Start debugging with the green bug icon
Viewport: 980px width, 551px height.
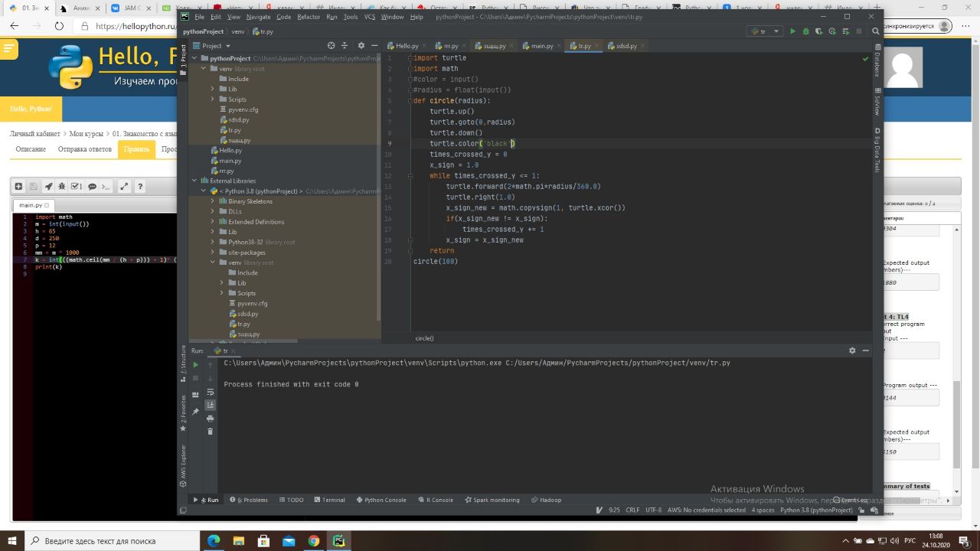[805, 31]
